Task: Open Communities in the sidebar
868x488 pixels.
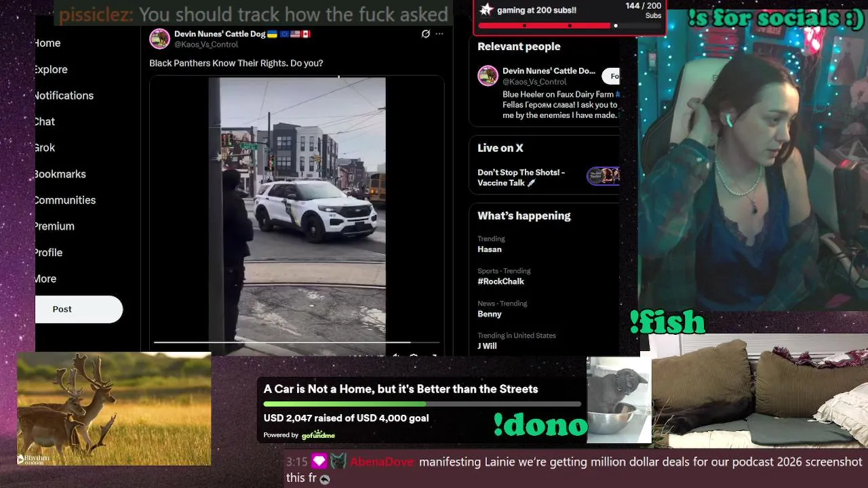Action: [65, 200]
